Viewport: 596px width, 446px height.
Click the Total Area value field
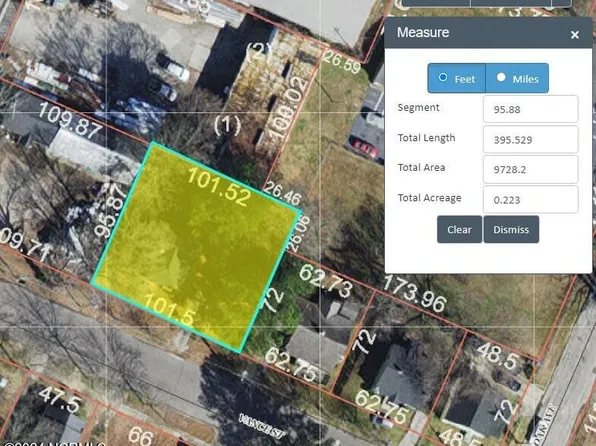point(531,169)
